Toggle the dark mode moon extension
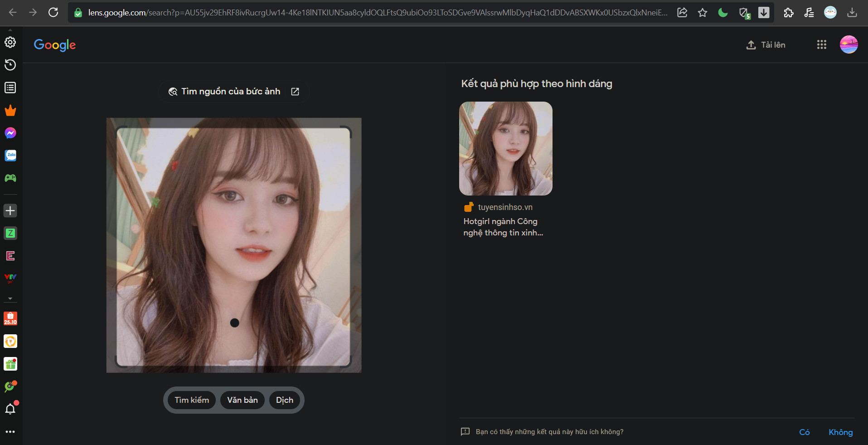 (723, 13)
